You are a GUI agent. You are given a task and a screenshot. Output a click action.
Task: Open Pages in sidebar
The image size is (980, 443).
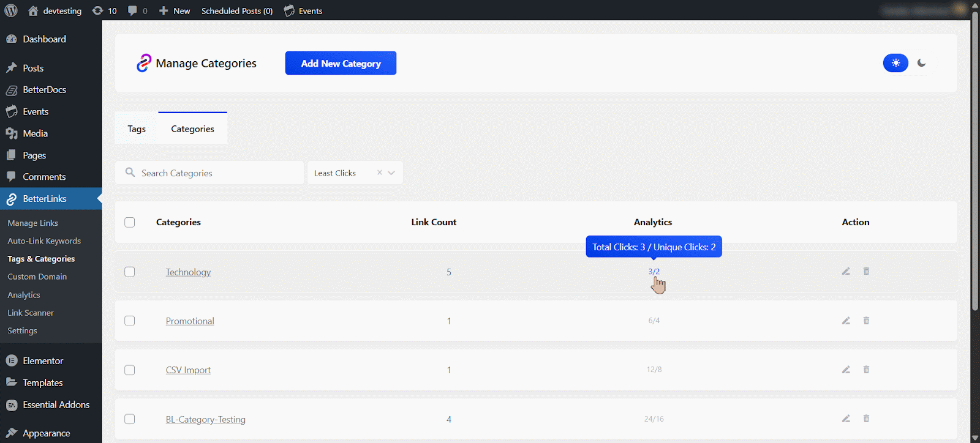pos(51,155)
